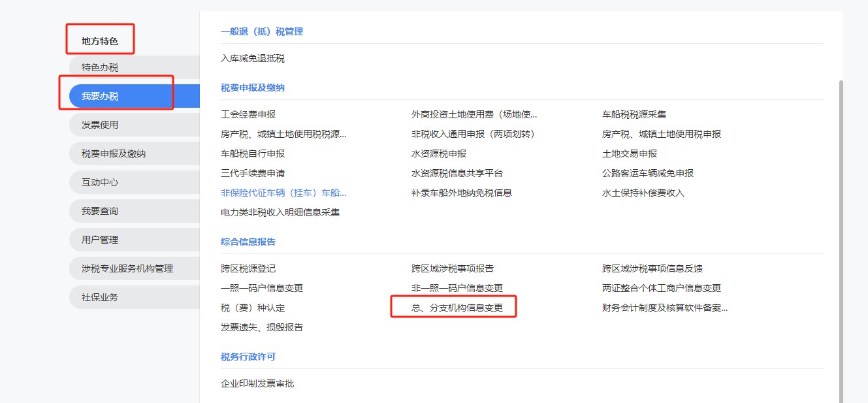This screenshot has width=868, height=403.
Task: Open 两证整合个体工商户信息变更 link
Action: pyautogui.click(x=662, y=288)
